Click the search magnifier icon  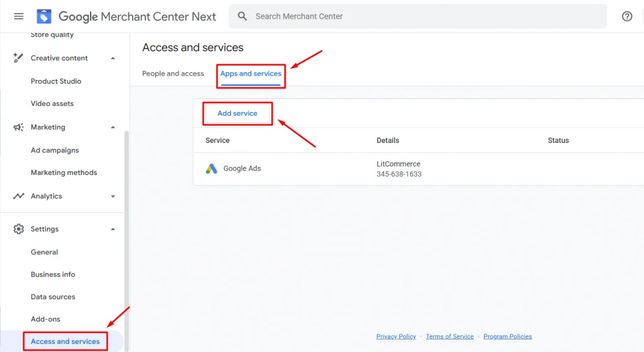click(x=242, y=16)
